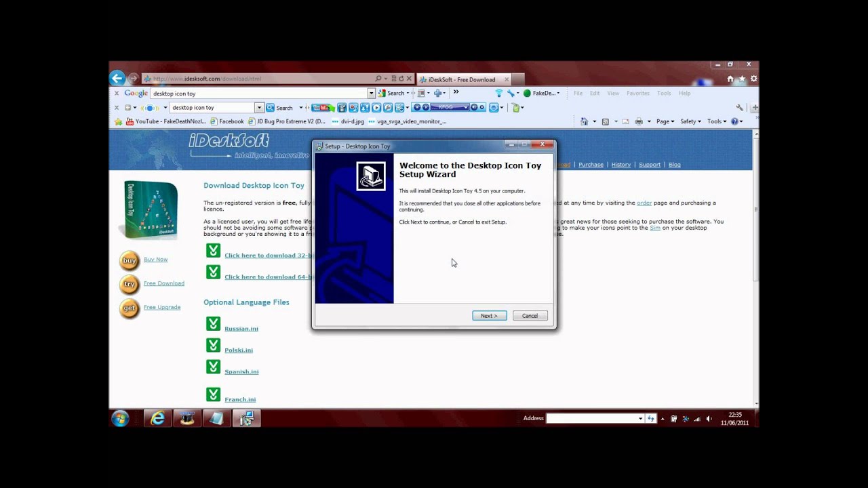Click the Home icon on the IE command bar
The width and height of the screenshot is (868, 488).
(x=585, y=121)
